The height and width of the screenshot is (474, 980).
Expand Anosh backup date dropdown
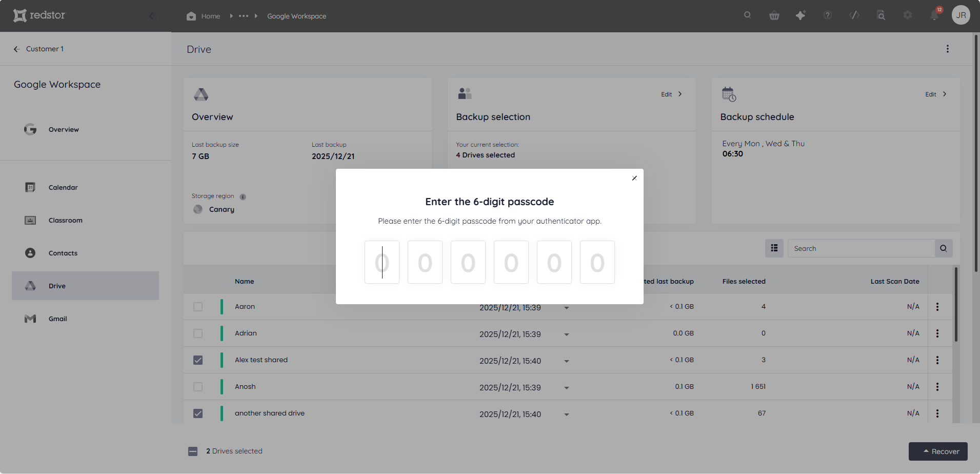coord(567,388)
